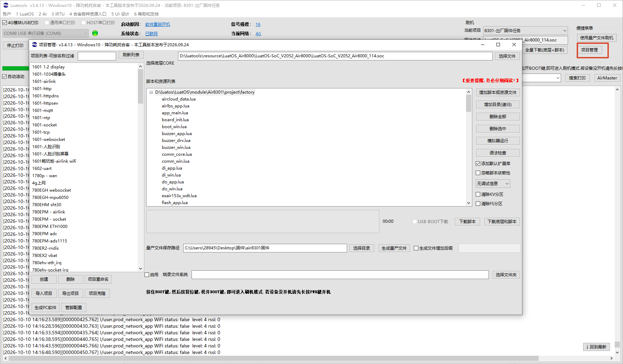Open the 当前项目 8301 project dropdown
623x364 pixels.
526,31
